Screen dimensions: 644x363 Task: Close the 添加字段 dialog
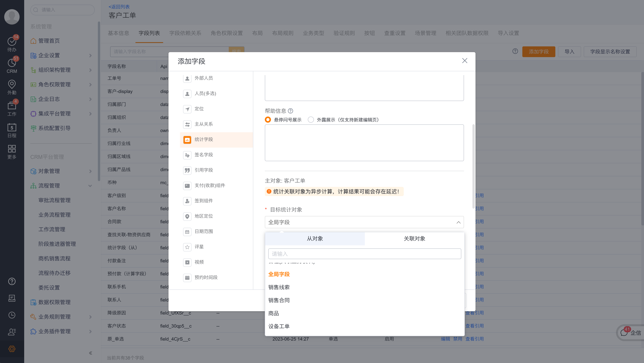pyautogui.click(x=465, y=61)
